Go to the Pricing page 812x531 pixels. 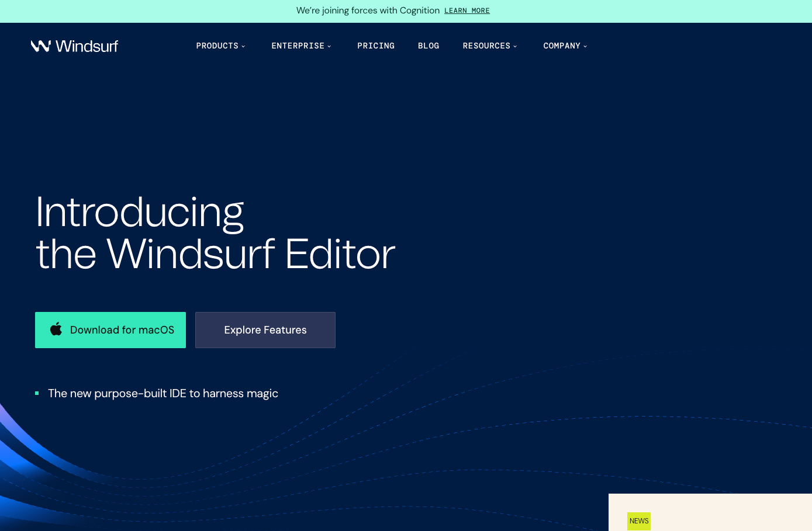click(376, 46)
